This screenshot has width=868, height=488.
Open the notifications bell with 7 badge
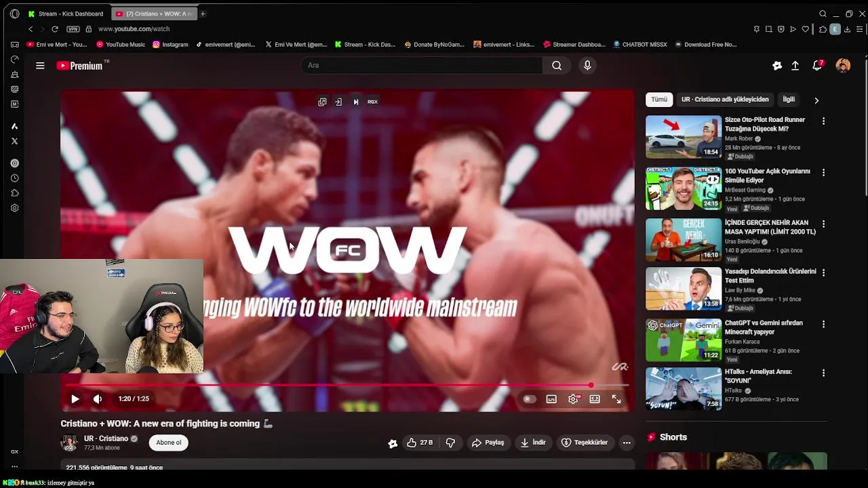(x=818, y=65)
